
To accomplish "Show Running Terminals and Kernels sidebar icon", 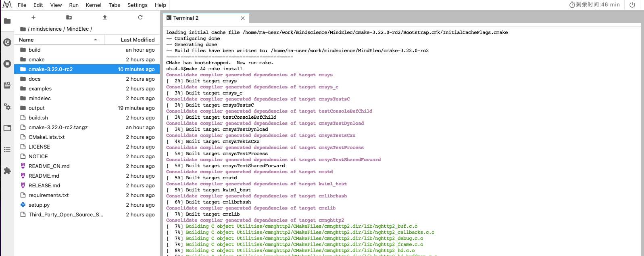I will point(7,64).
